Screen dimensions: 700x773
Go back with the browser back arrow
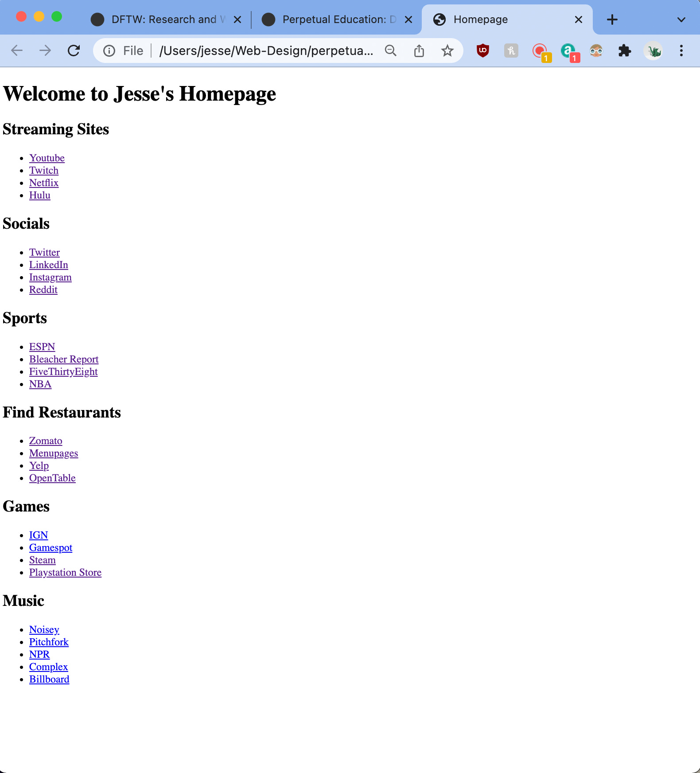pyautogui.click(x=17, y=51)
